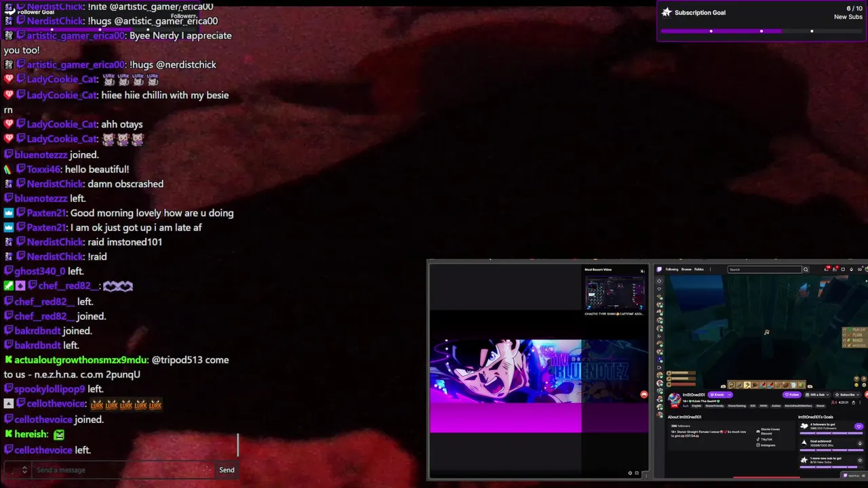
Task: Close the Most Recent Video panel
Action: click(642, 270)
